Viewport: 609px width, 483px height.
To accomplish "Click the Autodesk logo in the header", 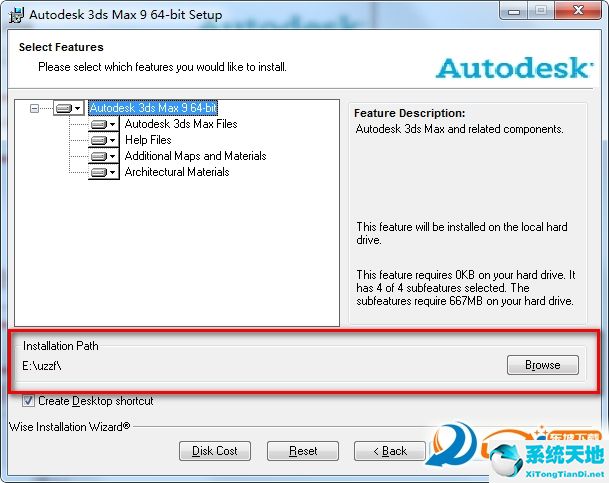I will coord(514,68).
